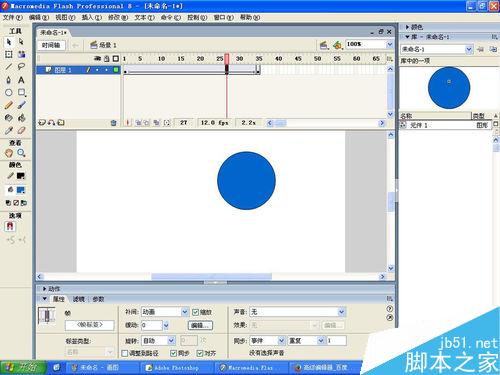Expand the Actions panel

(x=44, y=289)
